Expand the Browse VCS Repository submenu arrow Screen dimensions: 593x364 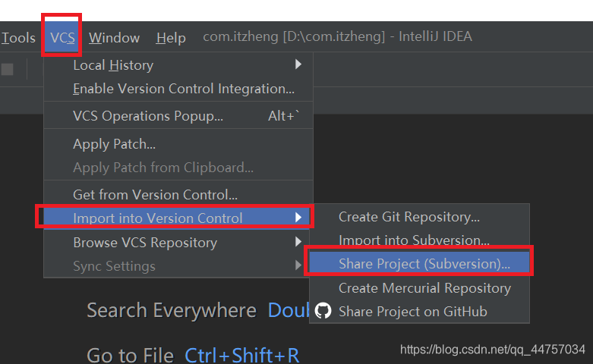298,243
